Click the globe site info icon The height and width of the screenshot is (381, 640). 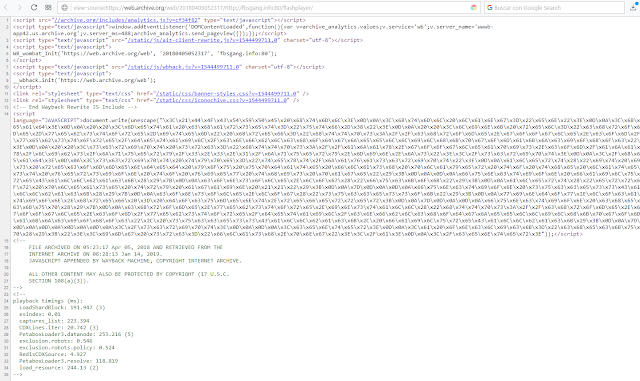pos(64,7)
